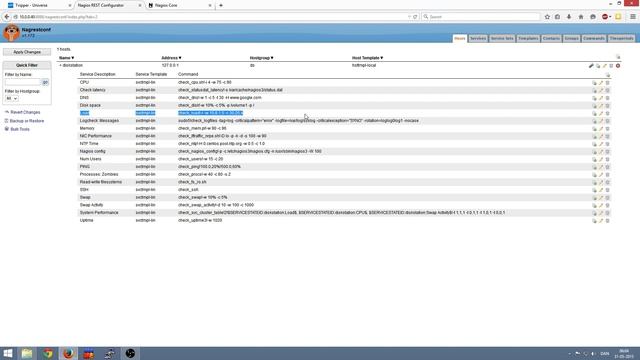The height and width of the screenshot is (360, 640).
Task: Open the Service Sets tab
Action: (502, 38)
